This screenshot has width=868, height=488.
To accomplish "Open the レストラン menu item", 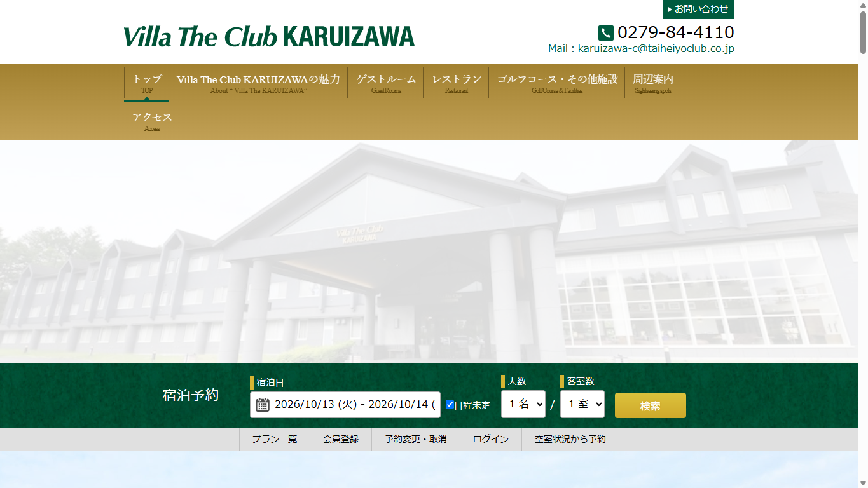I will 457,83.
